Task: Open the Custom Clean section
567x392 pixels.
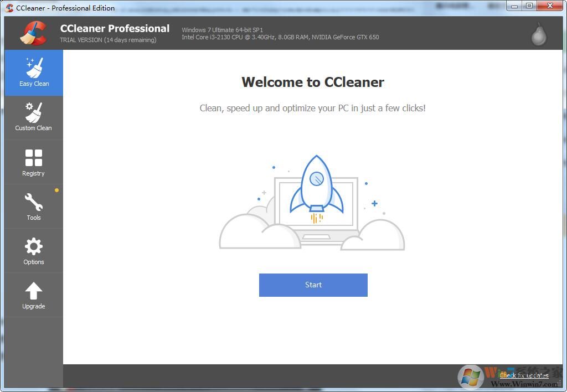Action: click(x=33, y=116)
